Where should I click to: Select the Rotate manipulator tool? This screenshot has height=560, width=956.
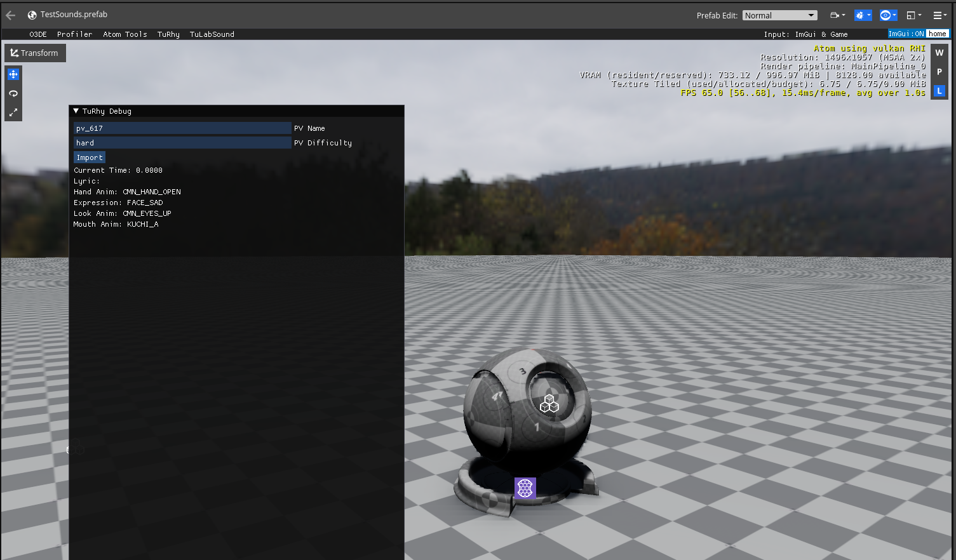13,93
